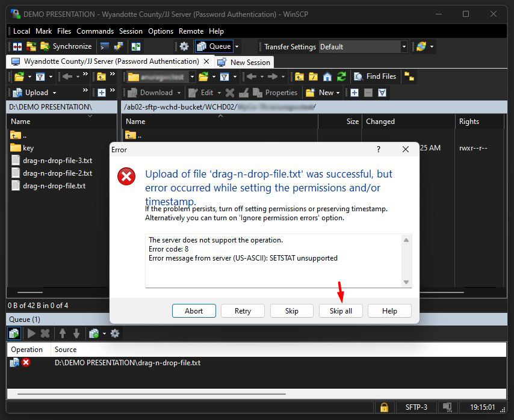Screen dimensions: 514x420
Task: Open session in PuTTY icon
Action: pos(119,46)
